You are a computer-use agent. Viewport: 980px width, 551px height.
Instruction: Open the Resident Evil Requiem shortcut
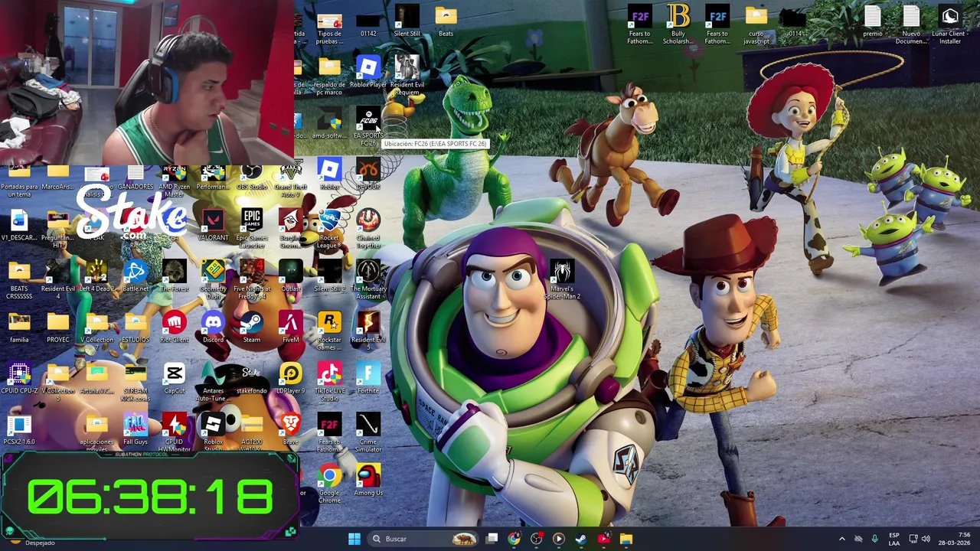(407, 76)
